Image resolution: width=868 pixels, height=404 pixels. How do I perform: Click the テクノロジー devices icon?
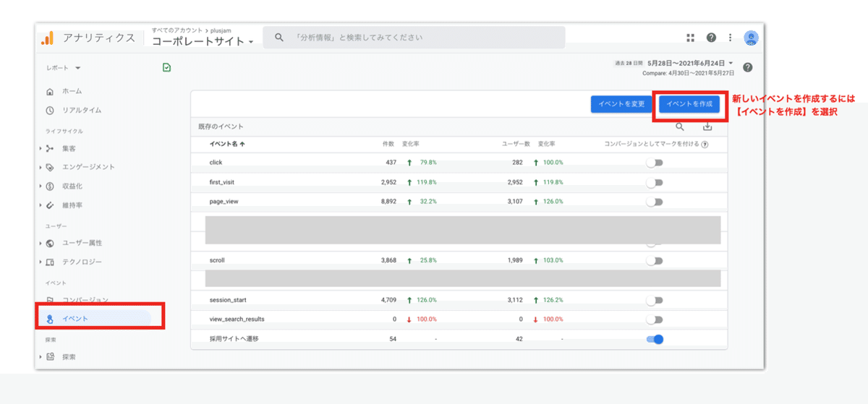tap(50, 262)
